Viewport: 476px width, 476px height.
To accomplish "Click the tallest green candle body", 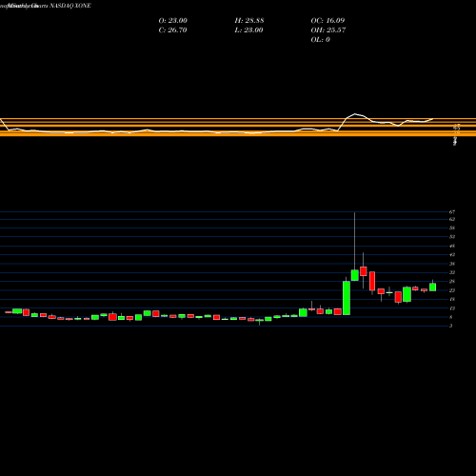I will (347, 298).
